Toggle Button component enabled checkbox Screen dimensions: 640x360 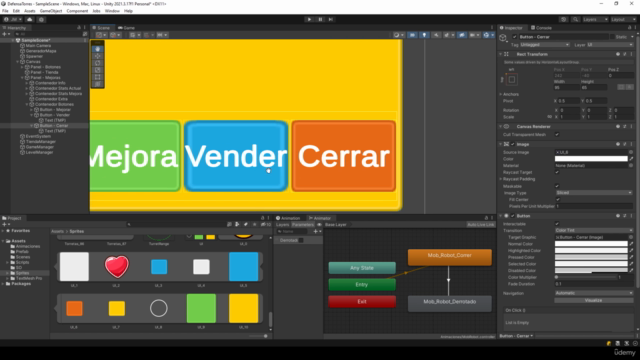(513, 216)
